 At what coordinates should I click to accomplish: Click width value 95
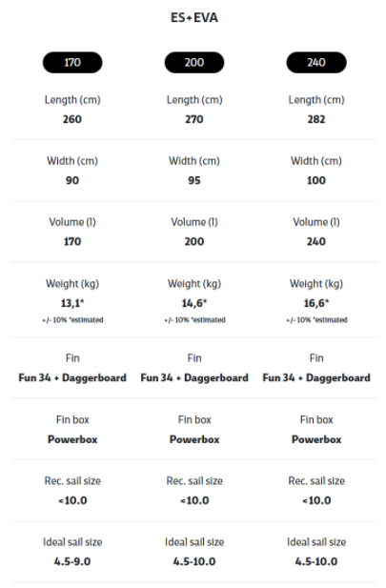pos(194,180)
